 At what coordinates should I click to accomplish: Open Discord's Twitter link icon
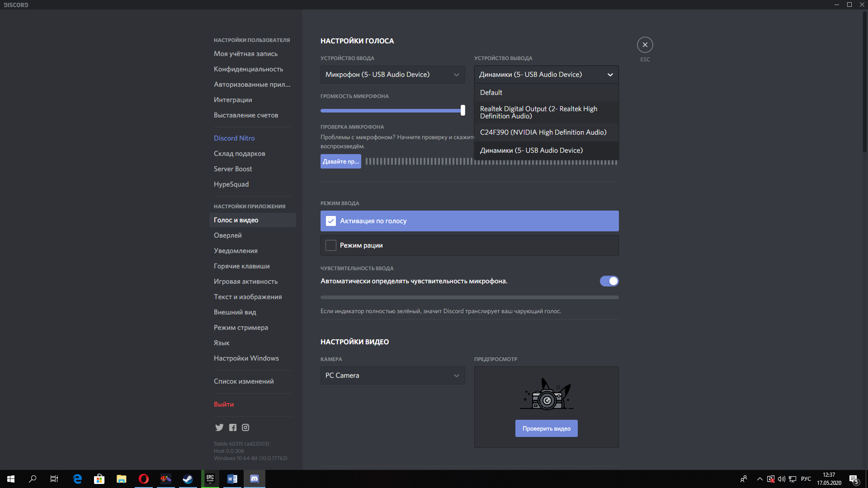tap(219, 427)
